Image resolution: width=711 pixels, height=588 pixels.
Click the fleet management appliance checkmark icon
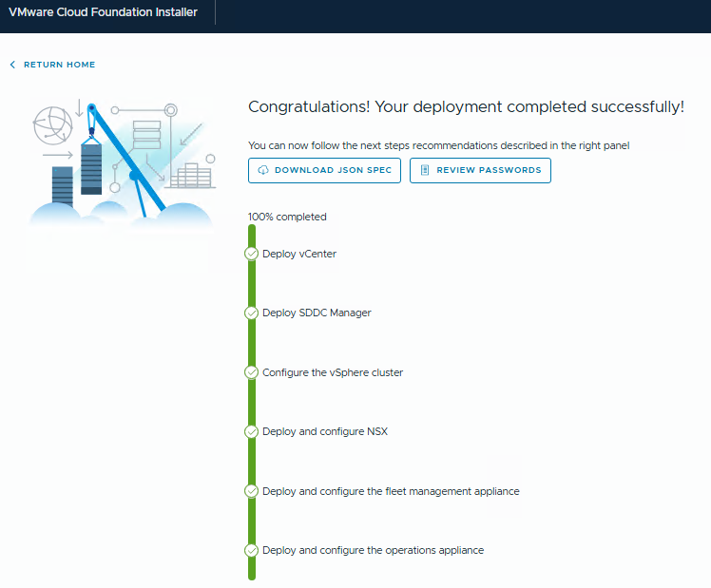click(x=252, y=491)
